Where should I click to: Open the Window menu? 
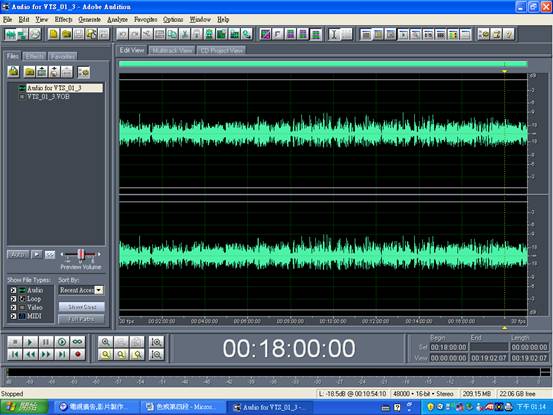click(x=200, y=19)
